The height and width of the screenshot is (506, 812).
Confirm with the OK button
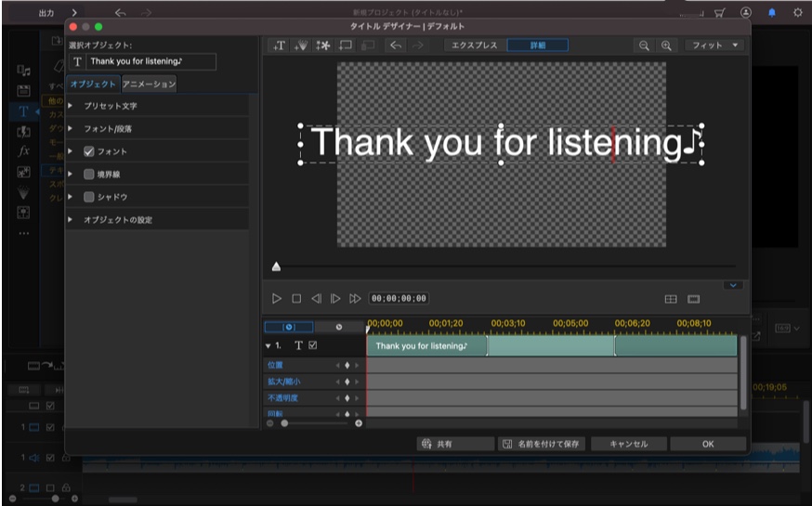(708, 444)
